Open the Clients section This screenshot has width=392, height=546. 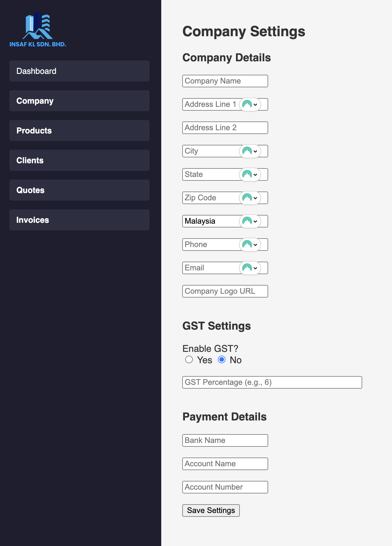[79, 160]
